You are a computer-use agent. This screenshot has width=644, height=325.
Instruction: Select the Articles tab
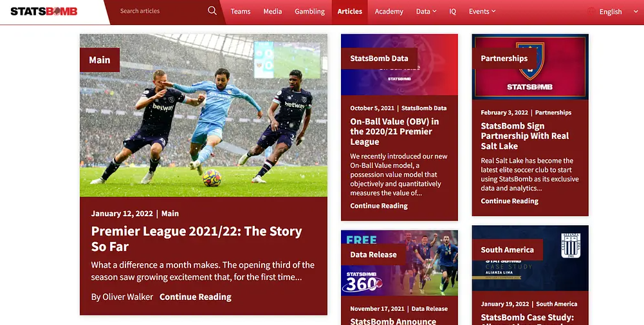[x=349, y=12]
